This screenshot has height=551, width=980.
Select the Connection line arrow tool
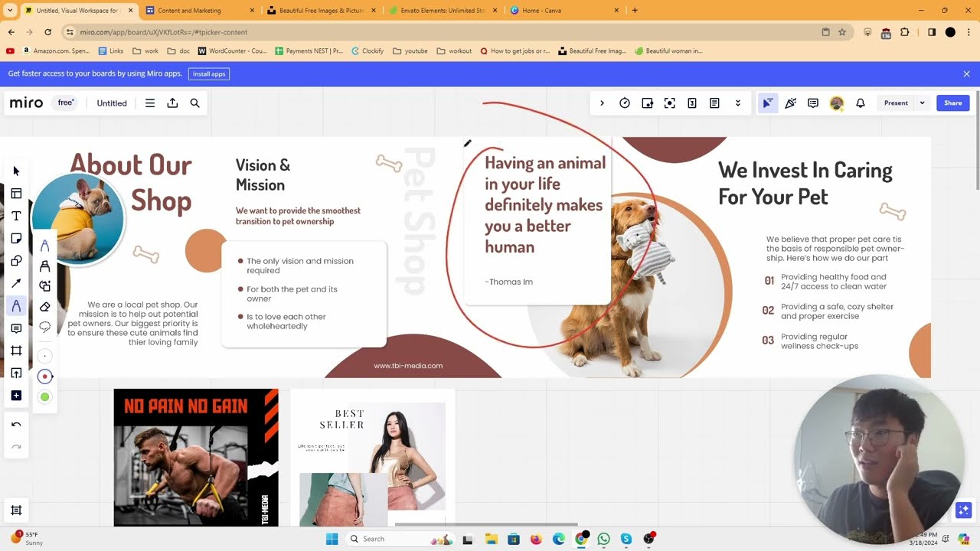(16, 284)
